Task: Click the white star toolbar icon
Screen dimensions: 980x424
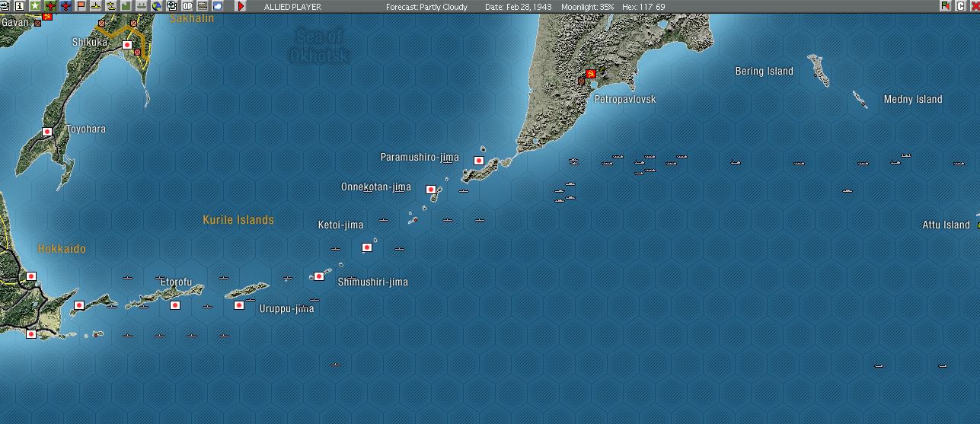Action: pos(35,6)
